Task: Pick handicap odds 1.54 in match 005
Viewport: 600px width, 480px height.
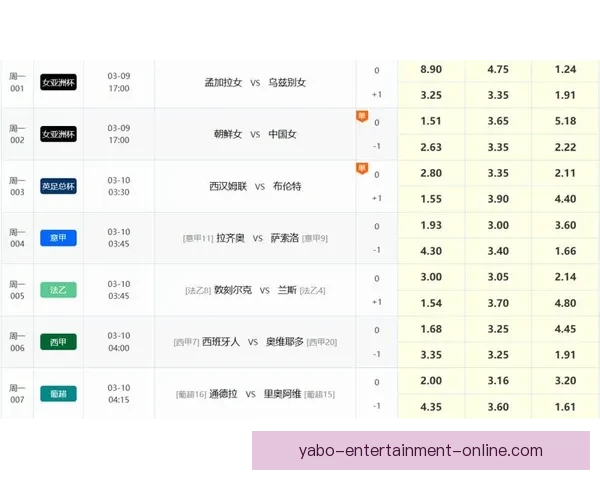Action: [431, 303]
